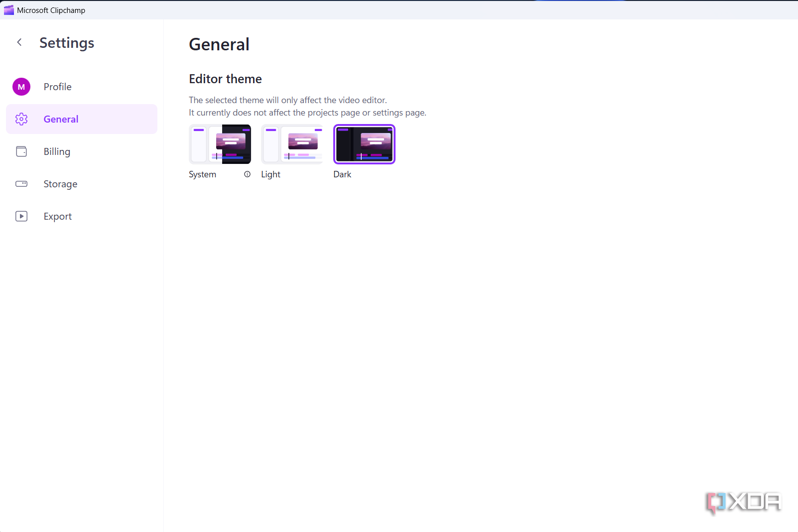Click the Light theme text label
Viewport: 798px width, 532px height.
click(270, 174)
